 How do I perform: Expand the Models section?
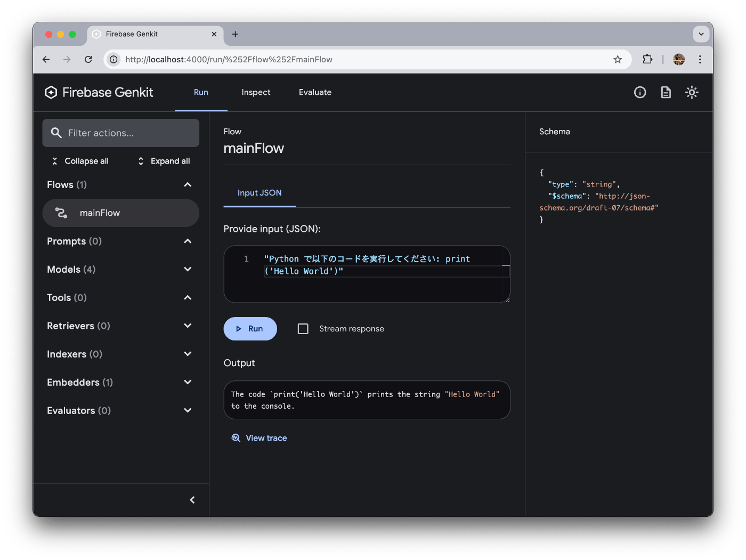188,270
